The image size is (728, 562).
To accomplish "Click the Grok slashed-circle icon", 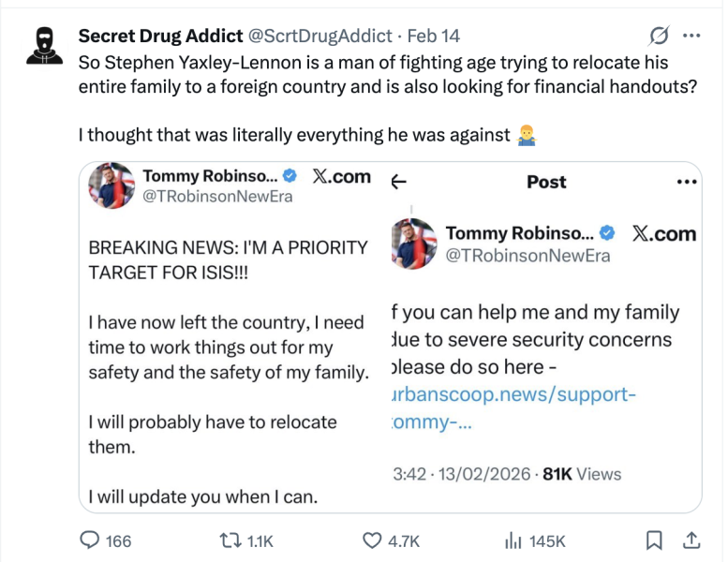I will point(659,36).
